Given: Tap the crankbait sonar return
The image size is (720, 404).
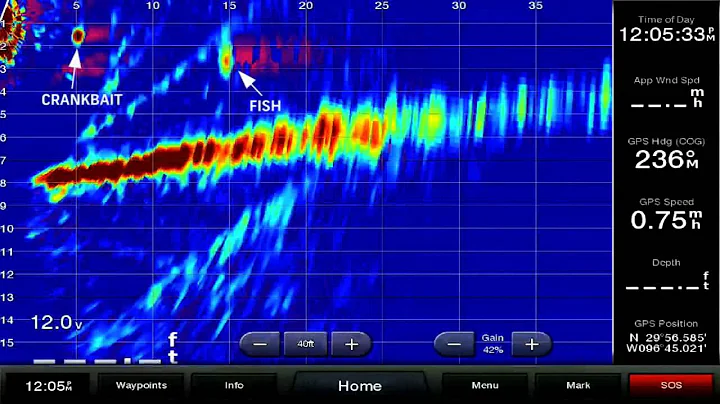Looking at the screenshot, I should point(78,35).
